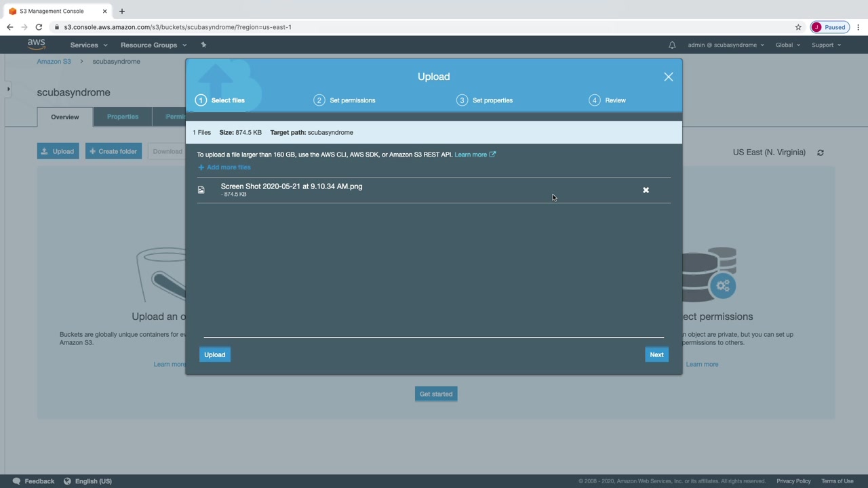Open a new browser tab
This screenshot has height=488, width=868.
pos(122,11)
